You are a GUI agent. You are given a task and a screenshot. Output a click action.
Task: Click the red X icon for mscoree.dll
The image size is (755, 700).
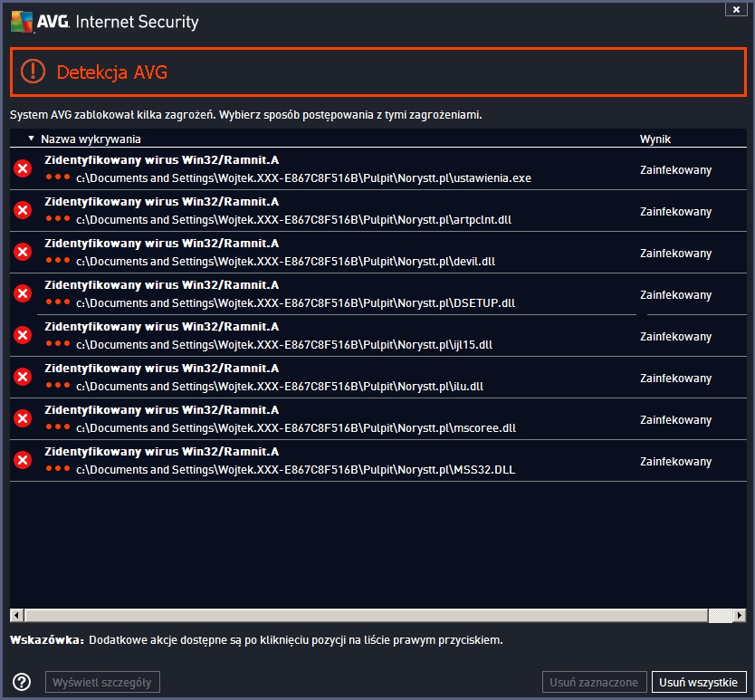(x=23, y=418)
